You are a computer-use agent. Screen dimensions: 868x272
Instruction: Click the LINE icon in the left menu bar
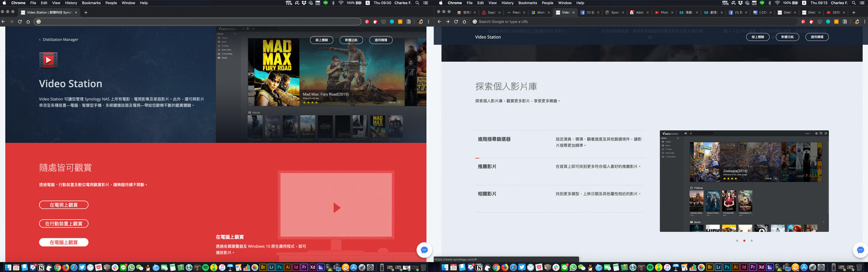click(x=326, y=3)
